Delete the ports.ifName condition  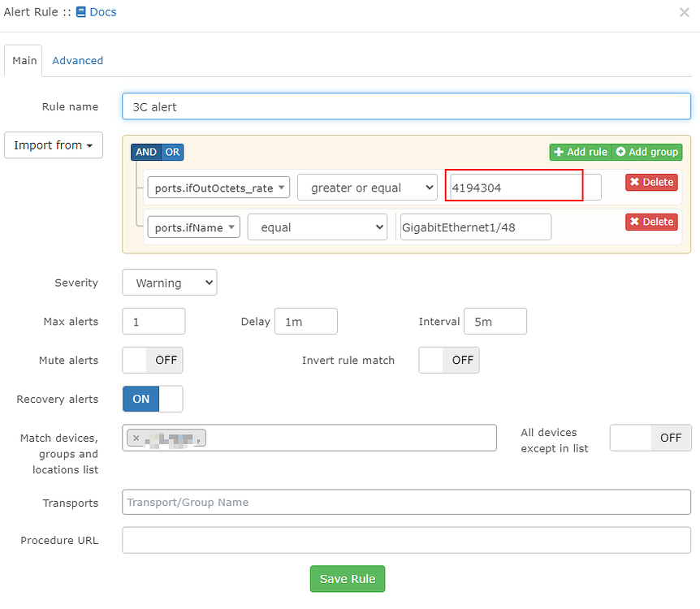(650, 222)
